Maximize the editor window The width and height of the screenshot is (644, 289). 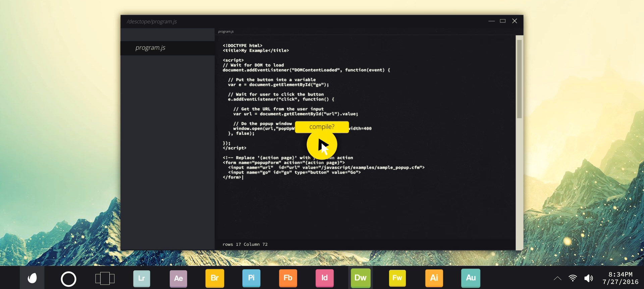click(502, 21)
